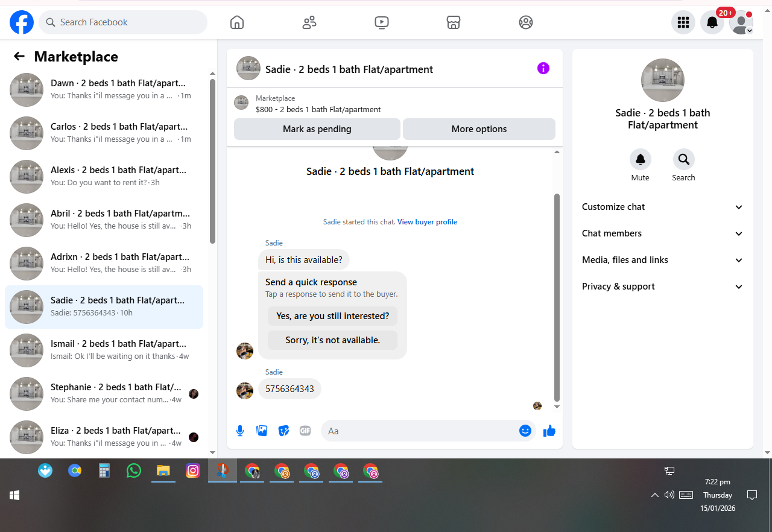Image resolution: width=772 pixels, height=532 pixels.
Task: Open the account profile avatar menu
Action: [x=741, y=22]
